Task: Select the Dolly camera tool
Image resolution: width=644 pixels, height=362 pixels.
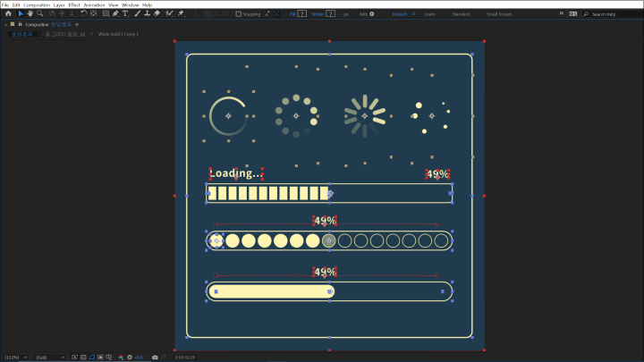Action: [x=72, y=13]
